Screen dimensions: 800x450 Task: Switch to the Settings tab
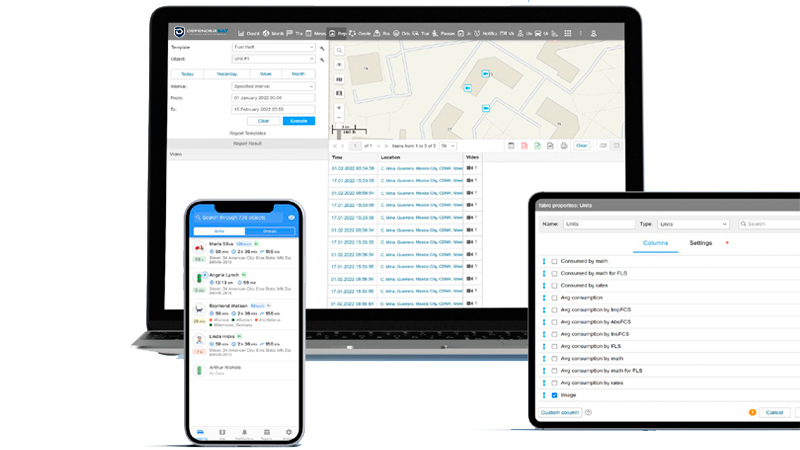[x=700, y=243]
